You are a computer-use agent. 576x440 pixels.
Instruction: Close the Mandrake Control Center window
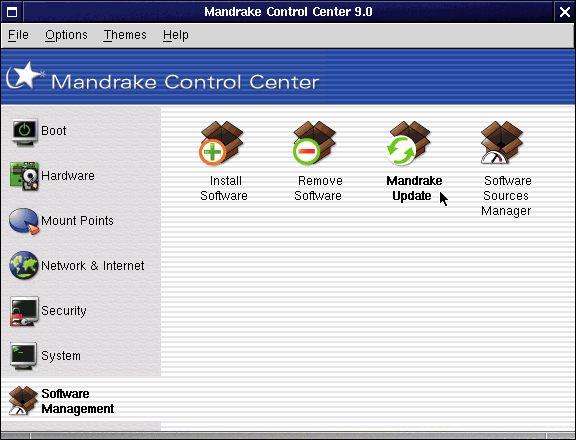tap(565, 12)
